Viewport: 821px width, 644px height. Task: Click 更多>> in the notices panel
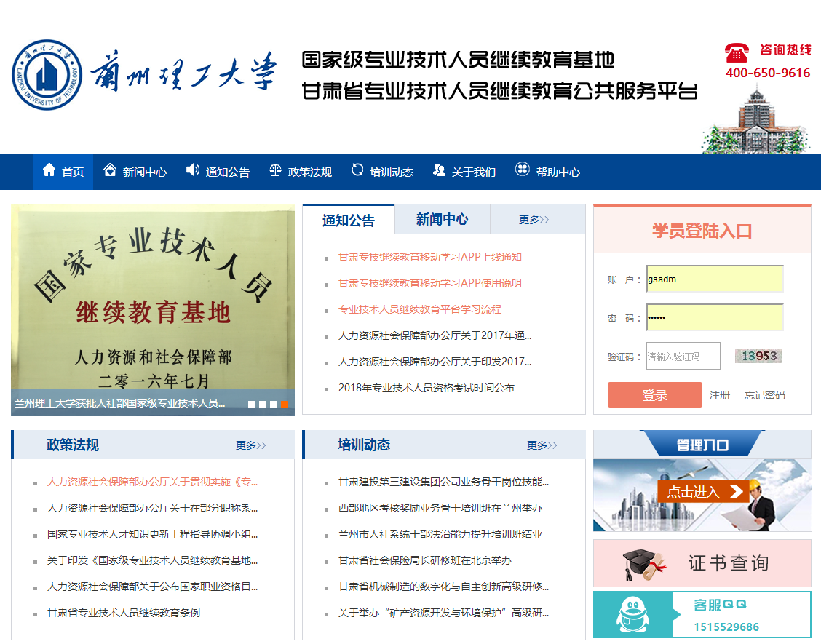(534, 220)
